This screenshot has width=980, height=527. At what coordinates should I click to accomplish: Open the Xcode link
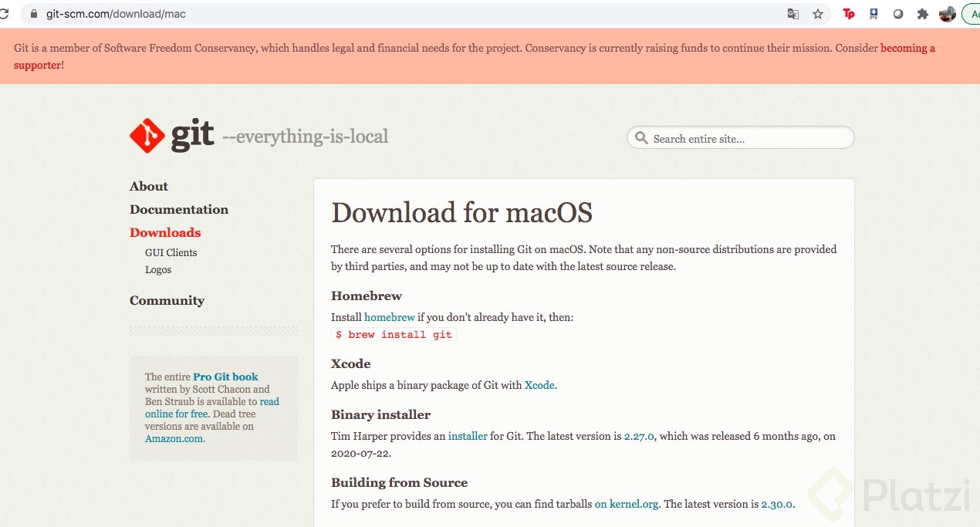[x=539, y=385]
